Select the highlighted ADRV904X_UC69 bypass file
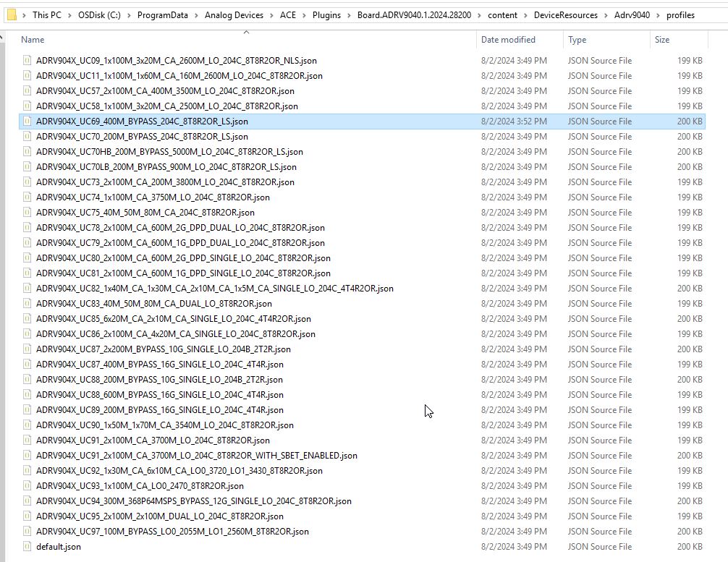The height and width of the screenshot is (562, 728). click(145, 121)
